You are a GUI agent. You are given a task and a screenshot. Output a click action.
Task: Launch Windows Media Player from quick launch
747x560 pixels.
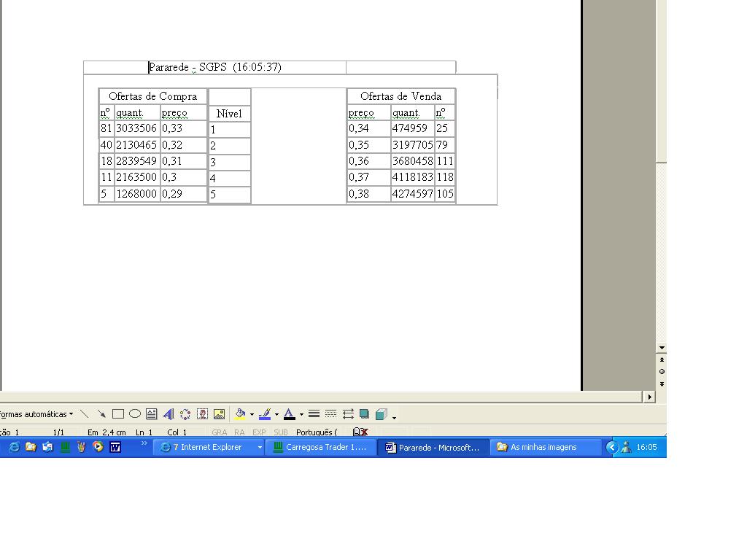[98, 447]
